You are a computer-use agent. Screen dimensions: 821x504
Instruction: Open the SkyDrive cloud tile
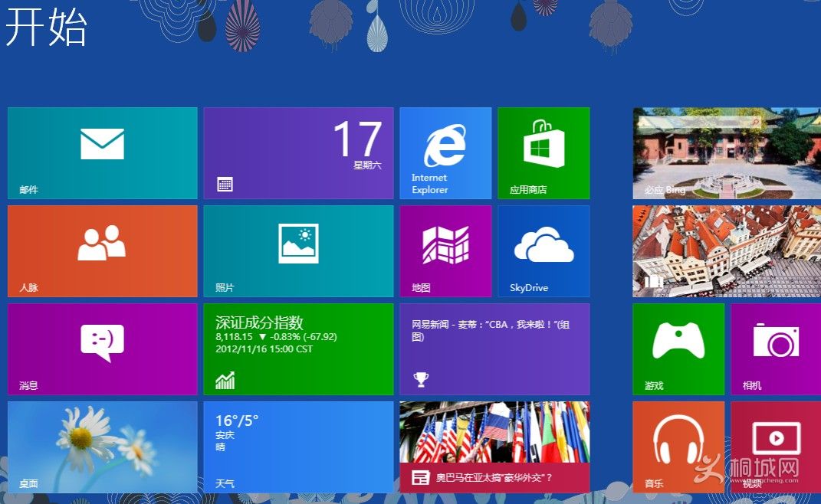544,251
